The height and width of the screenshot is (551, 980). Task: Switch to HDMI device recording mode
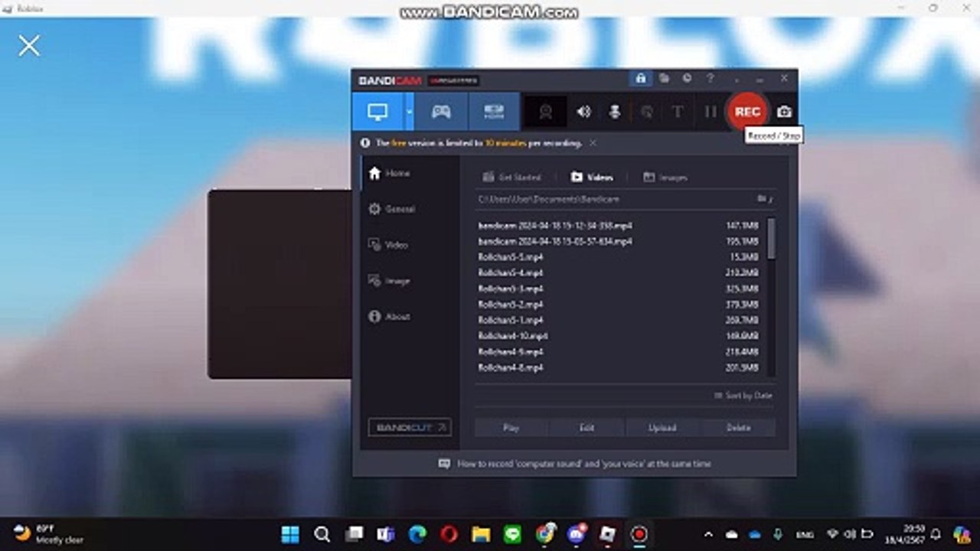point(494,112)
